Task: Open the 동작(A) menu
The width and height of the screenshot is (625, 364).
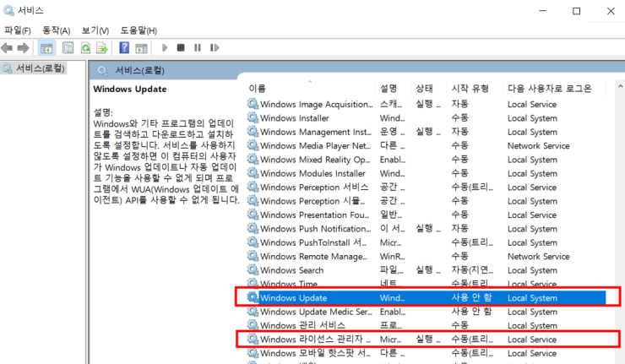Action: pos(57,30)
